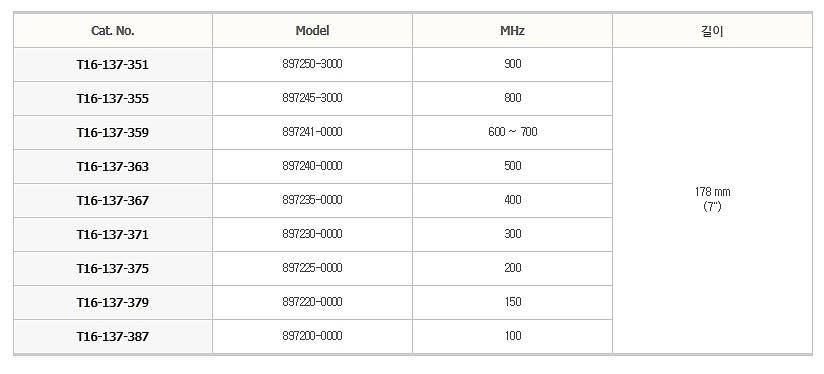Click the 178 mm length cell
824x374 pixels.
[712, 200]
